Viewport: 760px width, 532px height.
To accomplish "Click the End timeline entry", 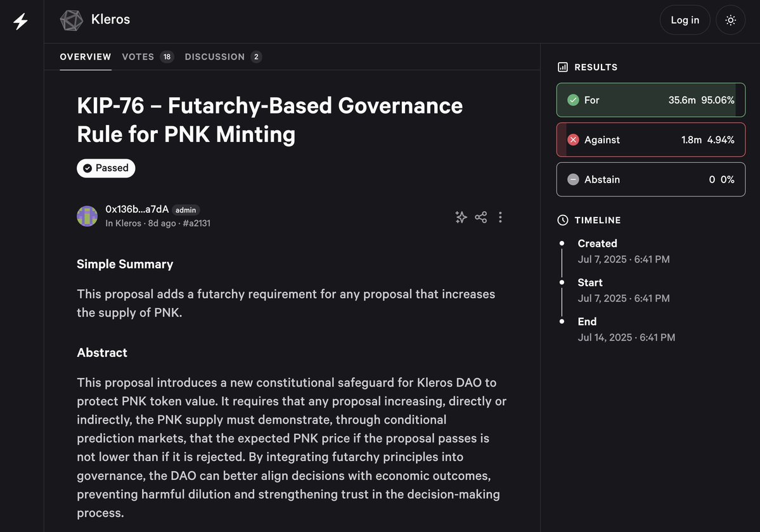I will coord(626,329).
